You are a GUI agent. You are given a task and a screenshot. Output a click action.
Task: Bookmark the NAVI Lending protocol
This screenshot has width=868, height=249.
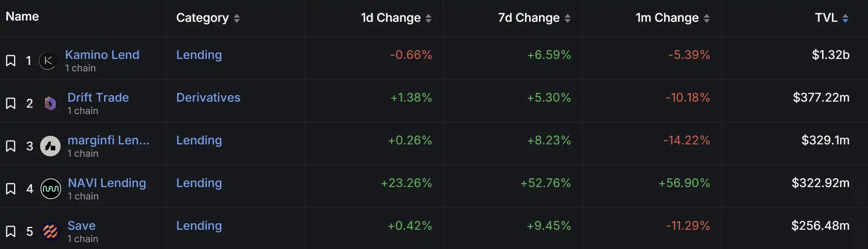pos(11,189)
